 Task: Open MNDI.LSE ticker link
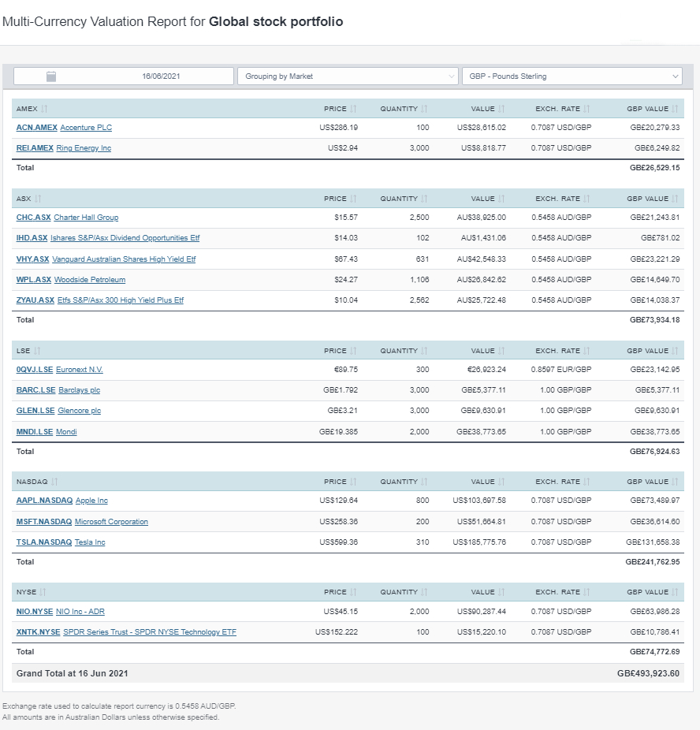coord(35,432)
